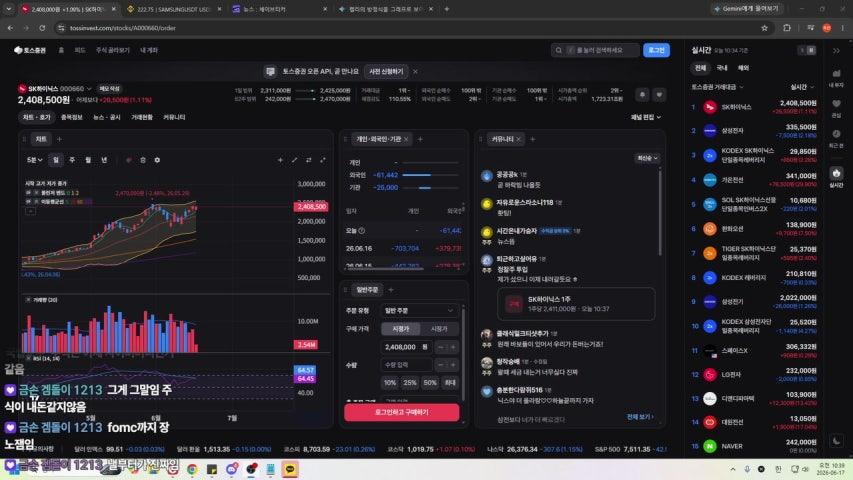
Task: Click the 수량 입력 quantity field
Action: [x=407, y=365]
